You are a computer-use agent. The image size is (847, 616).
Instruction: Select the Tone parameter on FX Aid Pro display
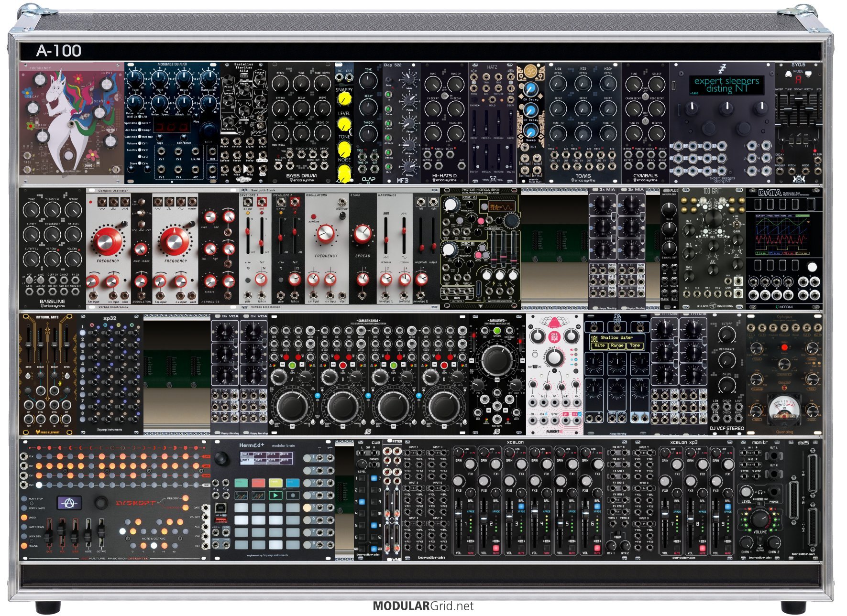pos(635,346)
